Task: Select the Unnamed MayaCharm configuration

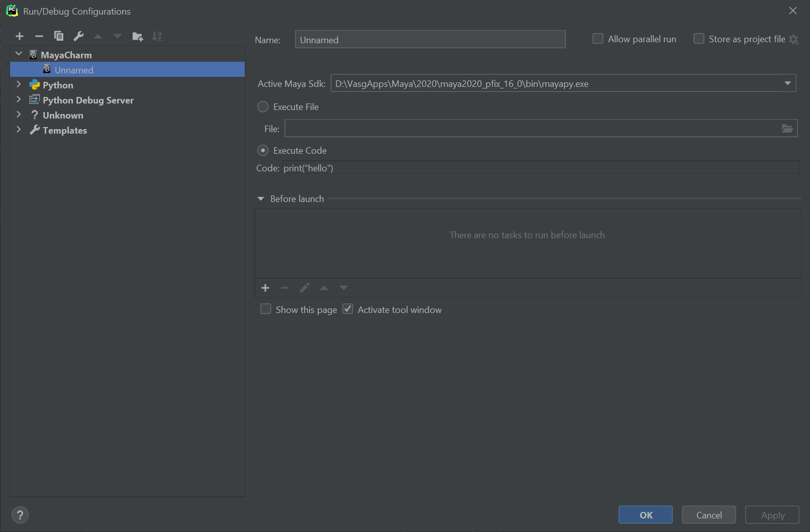Action: point(74,69)
